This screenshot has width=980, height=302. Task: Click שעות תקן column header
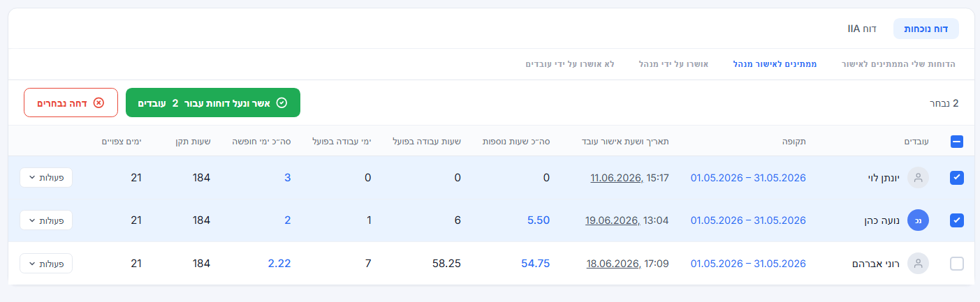coord(193,142)
